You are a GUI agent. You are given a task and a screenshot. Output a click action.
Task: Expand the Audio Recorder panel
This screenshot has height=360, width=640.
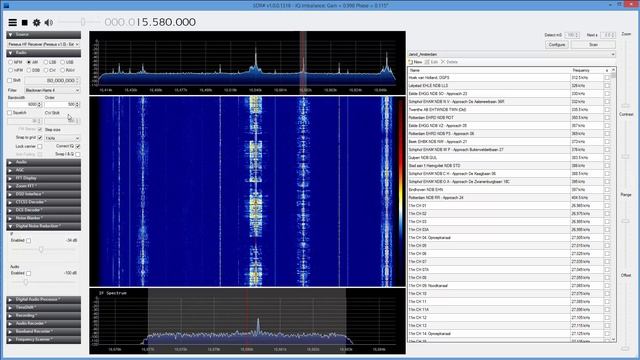tap(43, 323)
